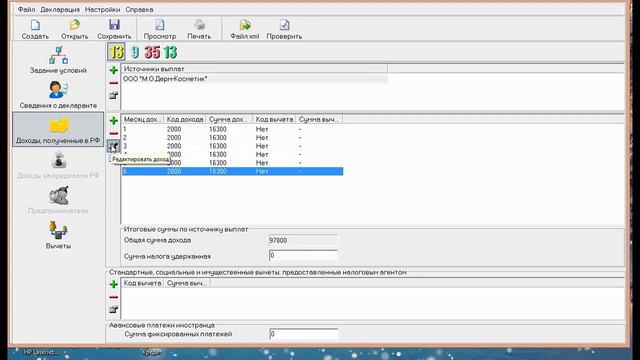Screen dimensions: 640x360
Task: Click Код дохода column header
Action: [x=185, y=119]
